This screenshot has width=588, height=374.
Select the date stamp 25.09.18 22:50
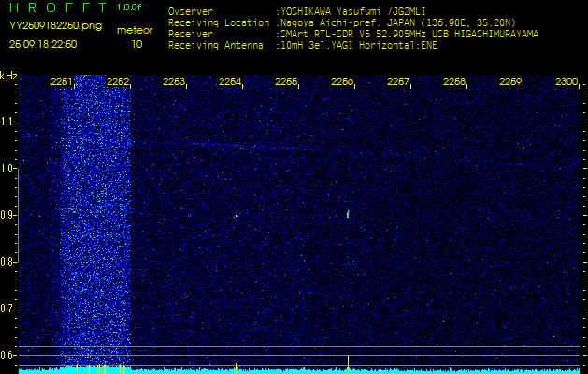click(43, 44)
